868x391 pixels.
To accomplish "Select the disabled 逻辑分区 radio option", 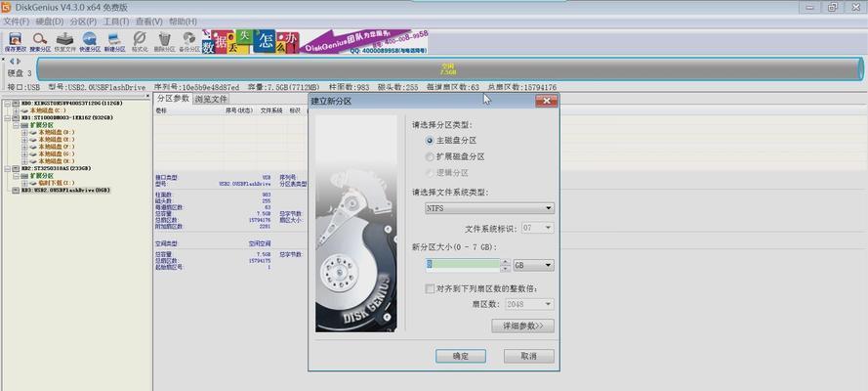I will [431, 173].
